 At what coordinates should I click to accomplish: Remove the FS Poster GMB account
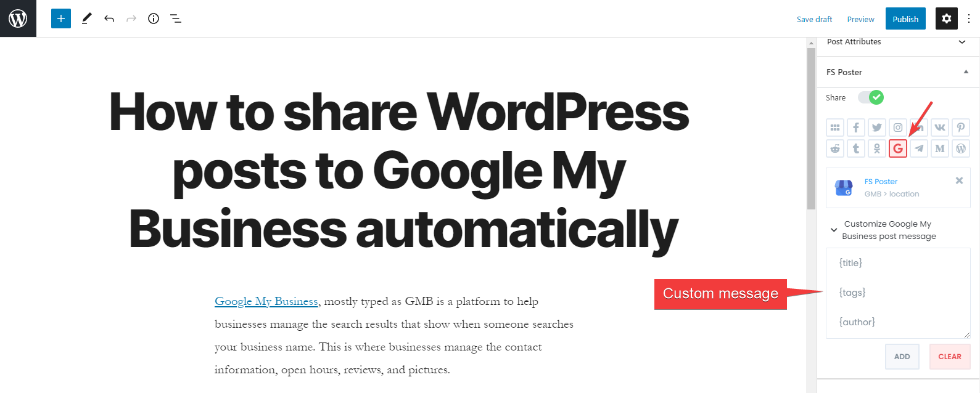point(959,180)
